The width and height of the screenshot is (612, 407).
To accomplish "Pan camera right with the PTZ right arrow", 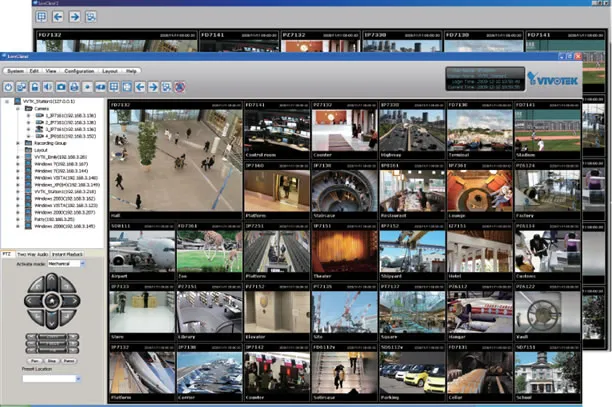I will pos(72,301).
